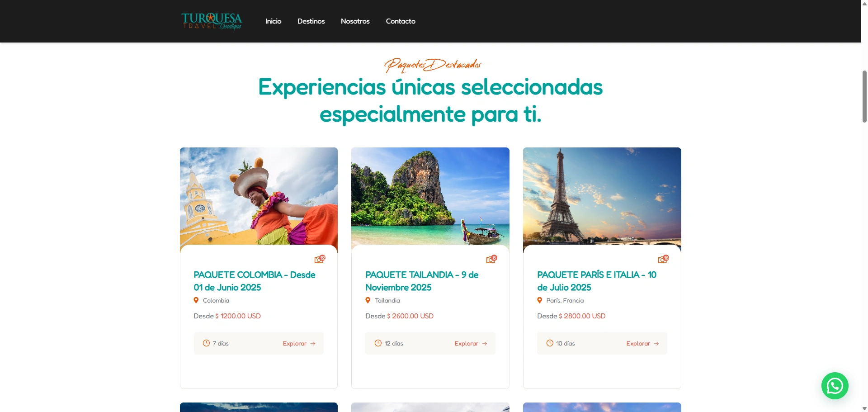Click the clock icon next to 10 días
This screenshot has height=412, width=868.
[550, 343]
